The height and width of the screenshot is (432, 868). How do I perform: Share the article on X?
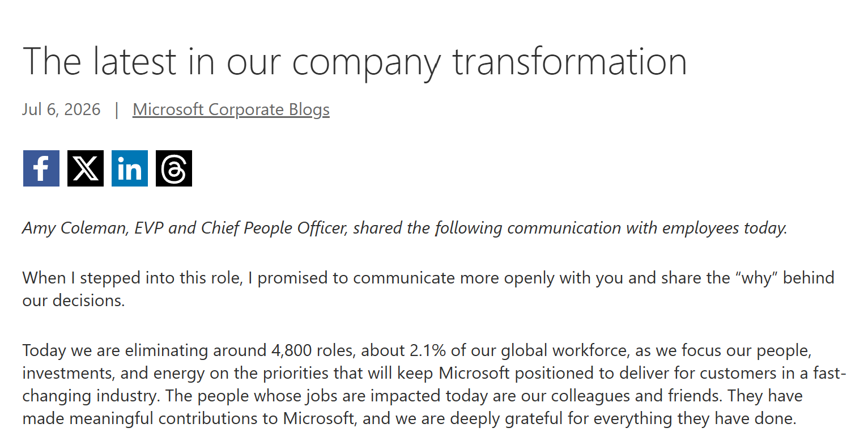click(x=86, y=168)
